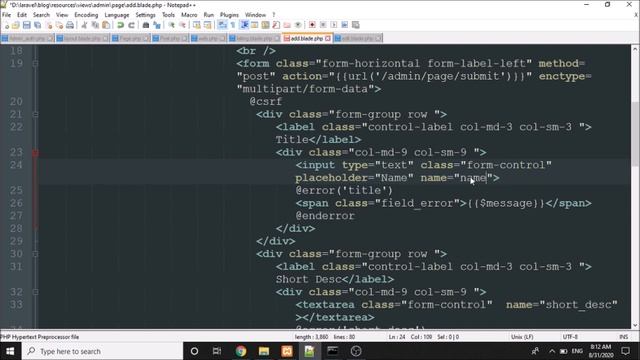Open the Function List icon
640x360 pixels.
click(276, 25)
